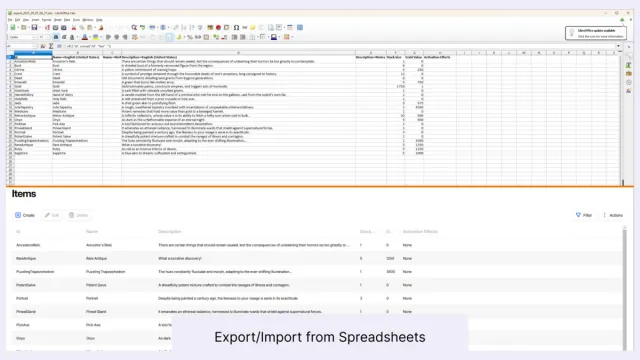The width and height of the screenshot is (640, 360).
Task: Select the font color red swatch
Action: click(x=84, y=37)
